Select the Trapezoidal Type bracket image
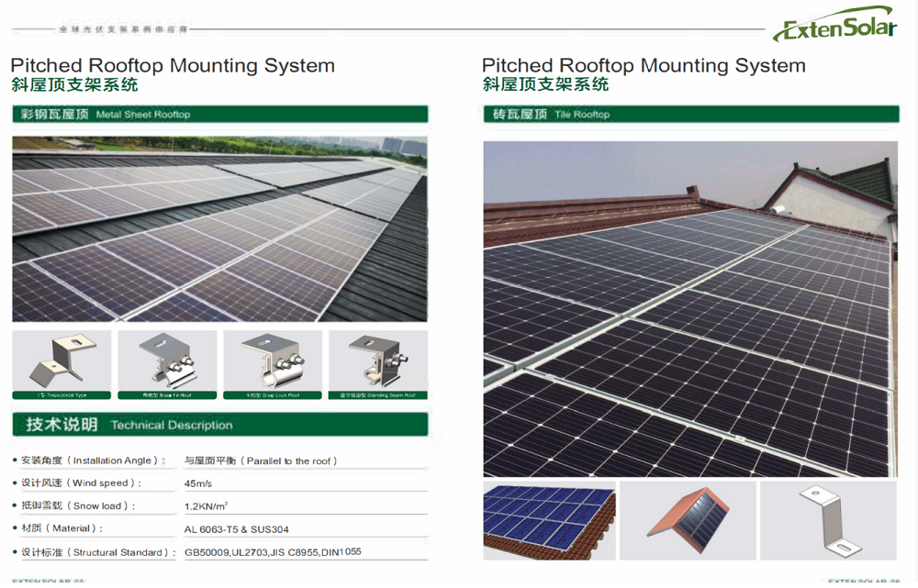This screenshot has height=588, width=918. [x=62, y=364]
